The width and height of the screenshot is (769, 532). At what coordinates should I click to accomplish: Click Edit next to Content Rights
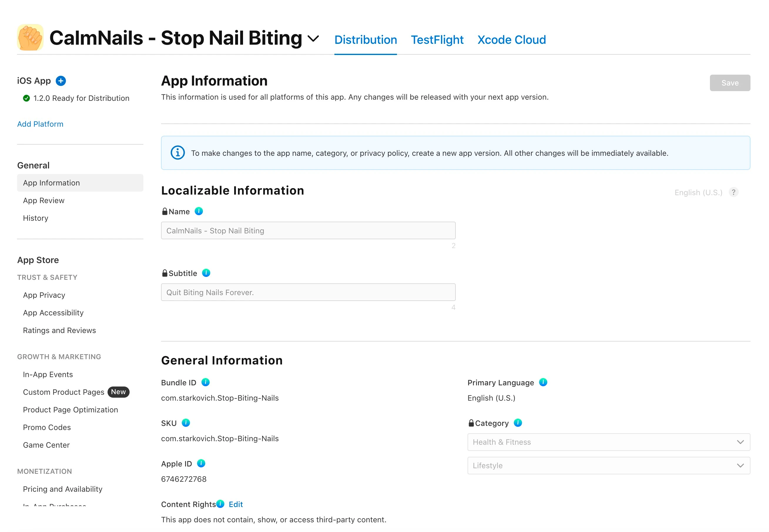(x=236, y=504)
